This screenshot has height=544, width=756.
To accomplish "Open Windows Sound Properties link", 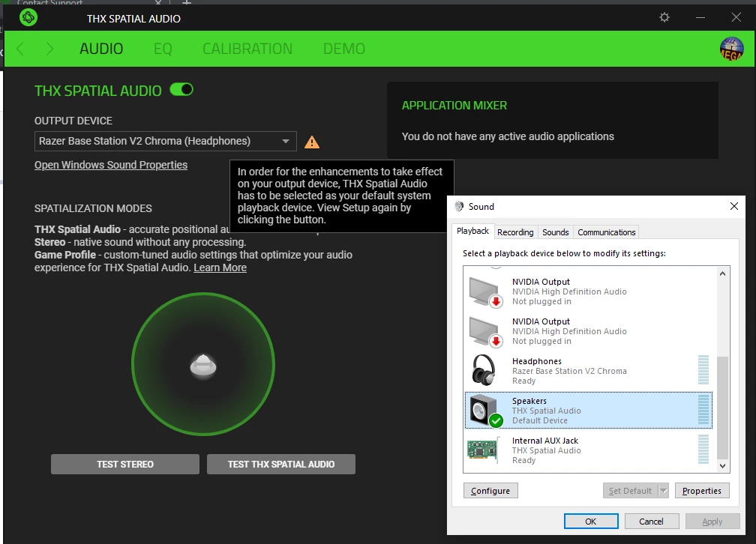I will [x=111, y=165].
